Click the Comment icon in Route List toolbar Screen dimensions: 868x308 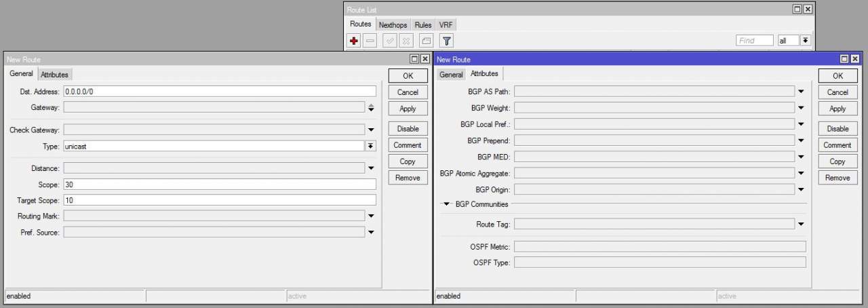click(426, 41)
